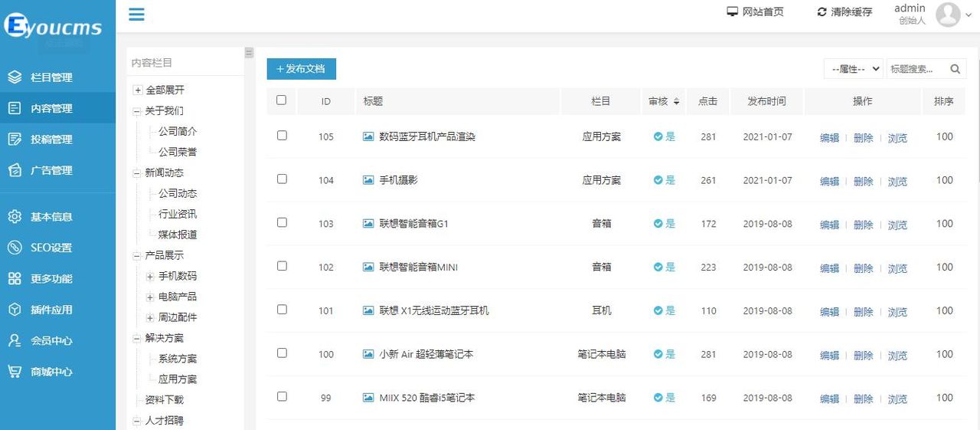Check the box for ID 102 row
The width and height of the screenshot is (980, 430).
tap(282, 266)
